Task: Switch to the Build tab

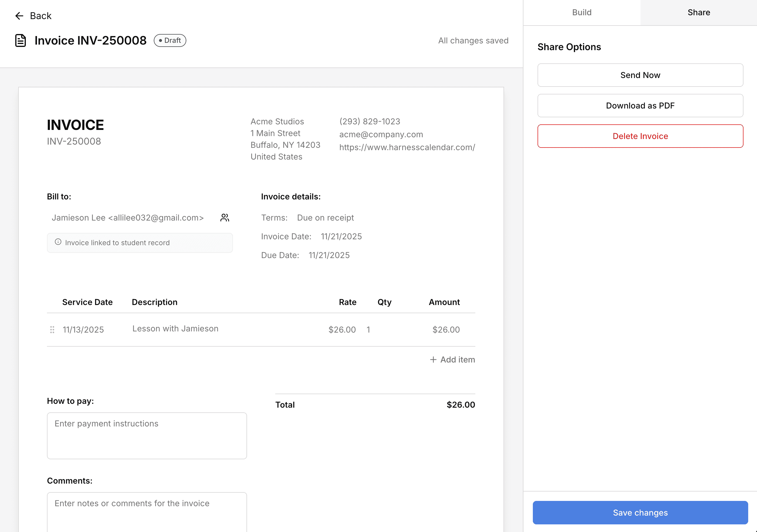Action: [x=582, y=12]
